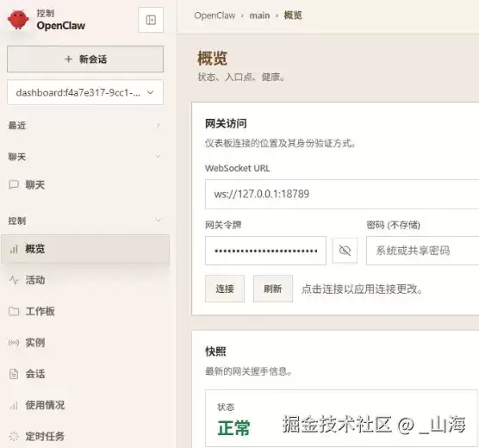Click the 新会话 button
This screenshot has height=448, width=479.
coord(85,59)
